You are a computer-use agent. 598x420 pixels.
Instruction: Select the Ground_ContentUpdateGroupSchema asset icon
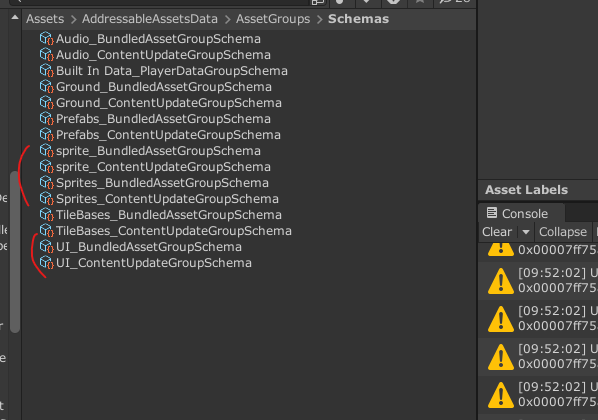[47, 103]
